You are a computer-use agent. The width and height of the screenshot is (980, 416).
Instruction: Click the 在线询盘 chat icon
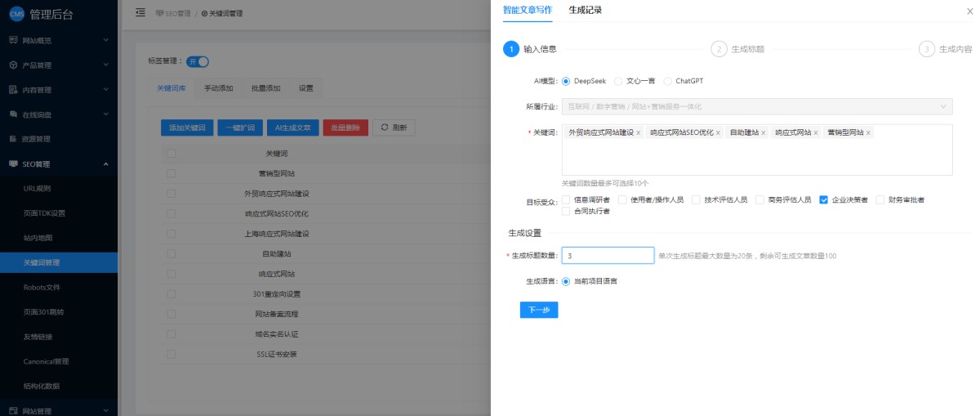[x=13, y=114]
